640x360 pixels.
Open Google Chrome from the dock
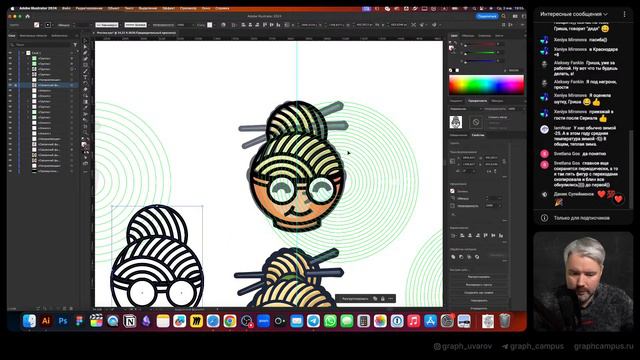230,321
